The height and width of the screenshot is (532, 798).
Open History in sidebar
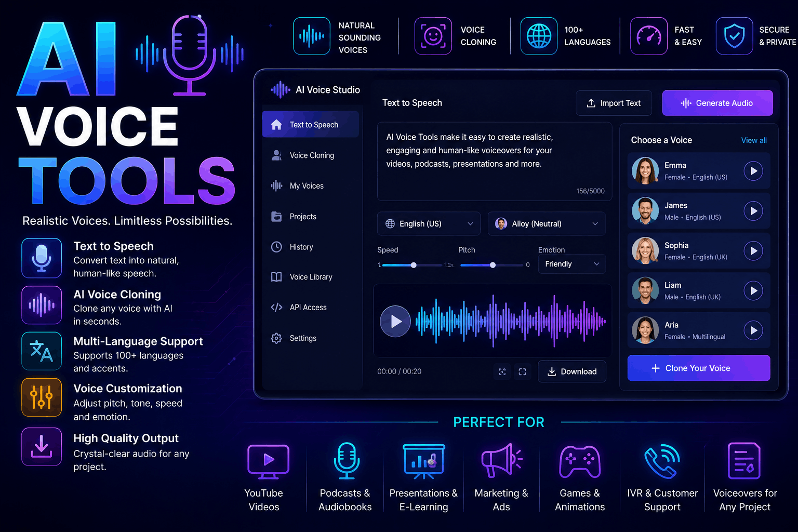310,247
